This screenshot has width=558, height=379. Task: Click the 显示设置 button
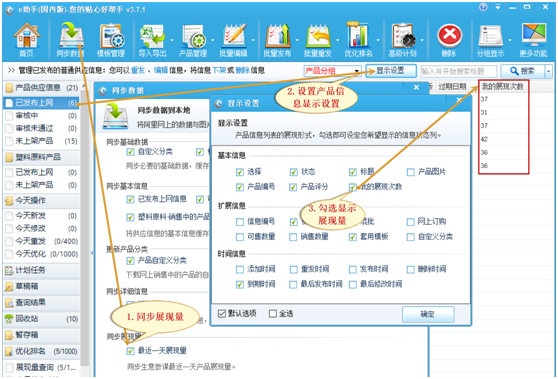pyautogui.click(x=391, y=71)
